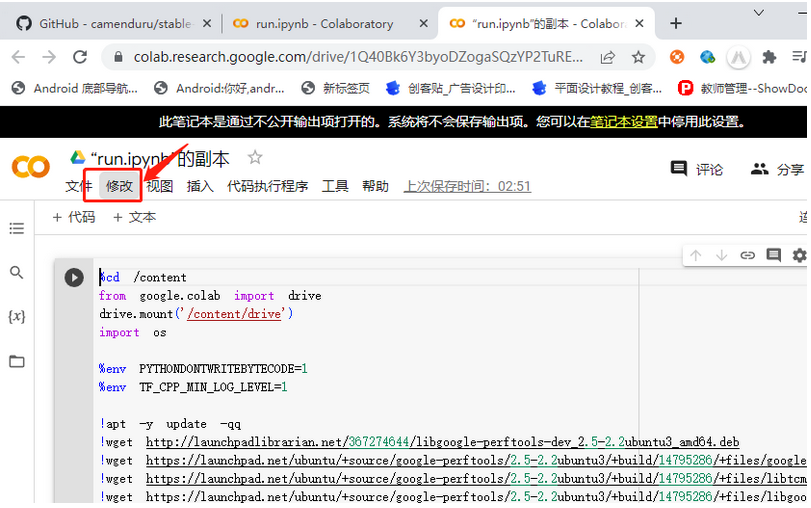Image resolution: width=811 pixels, height=508 pixels.
Task: Open the 工具 menu
Action: pos(335,186)
